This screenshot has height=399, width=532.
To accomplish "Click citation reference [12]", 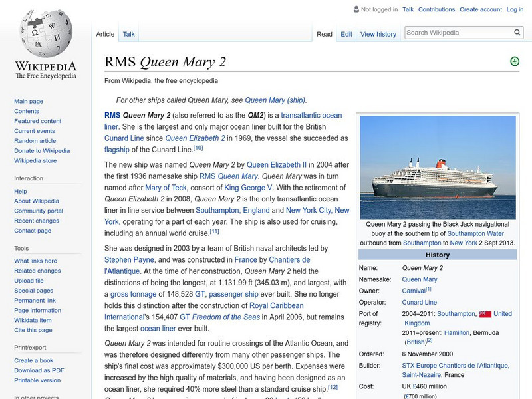I will point(332,388).
